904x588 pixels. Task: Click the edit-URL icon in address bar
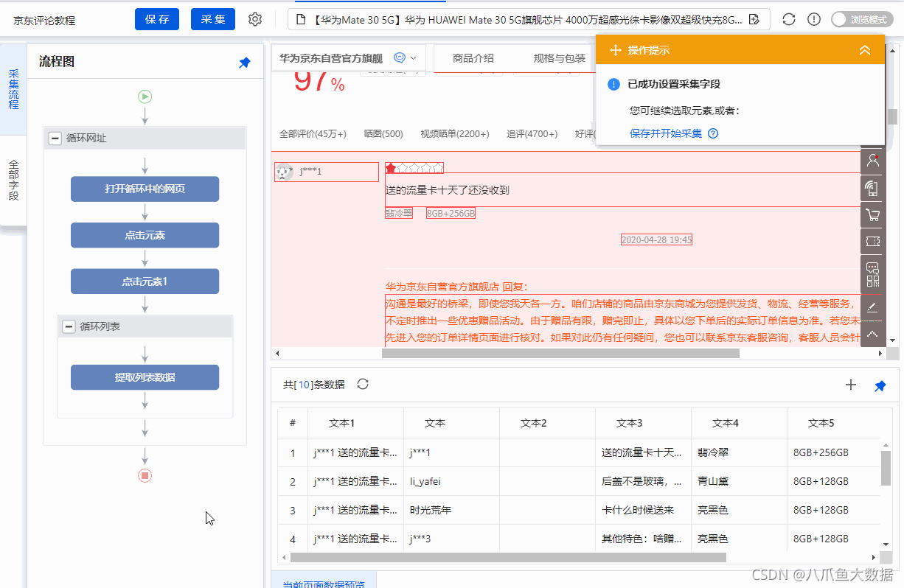coord(754,19)
